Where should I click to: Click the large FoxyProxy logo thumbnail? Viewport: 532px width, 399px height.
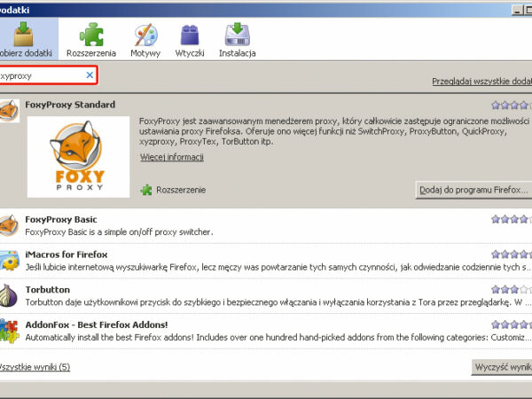coord(78,157)
